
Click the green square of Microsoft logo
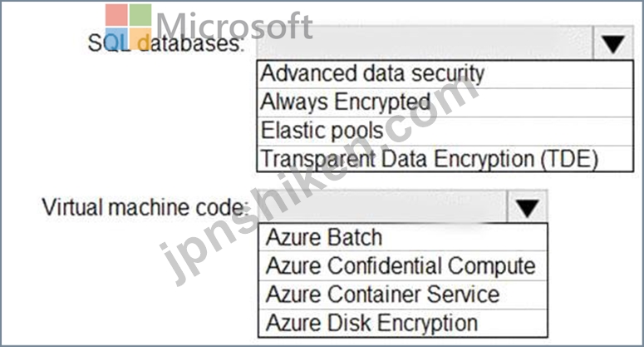pos(140,15)
